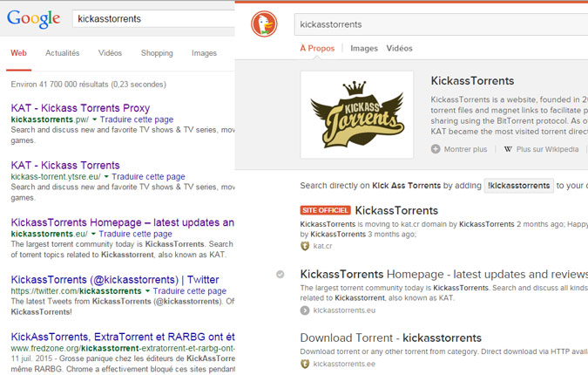Open KickassTorrents Twitter result
Viewport: 588px width, 375px height.
pos(115,280)
